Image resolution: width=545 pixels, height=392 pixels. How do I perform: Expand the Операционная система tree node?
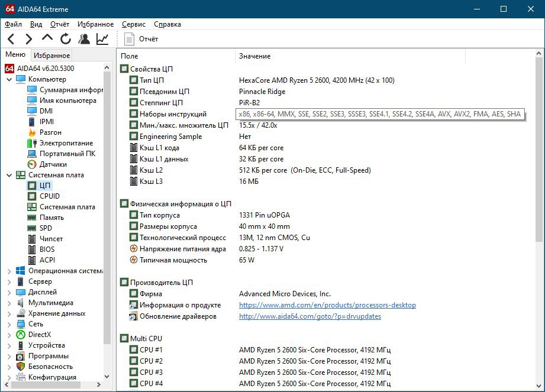pyautogui.click(x=9, y=271)
